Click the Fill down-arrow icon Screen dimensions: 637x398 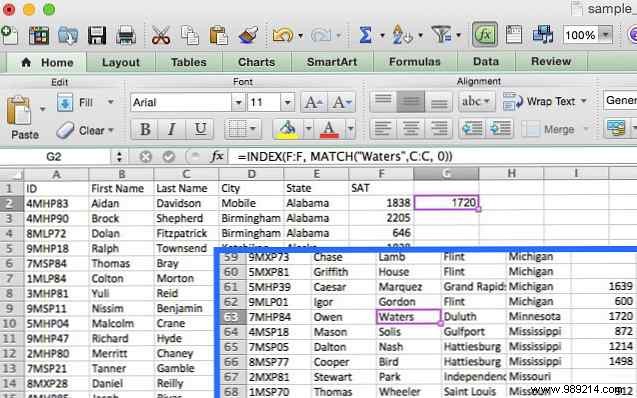click(65, 102)
